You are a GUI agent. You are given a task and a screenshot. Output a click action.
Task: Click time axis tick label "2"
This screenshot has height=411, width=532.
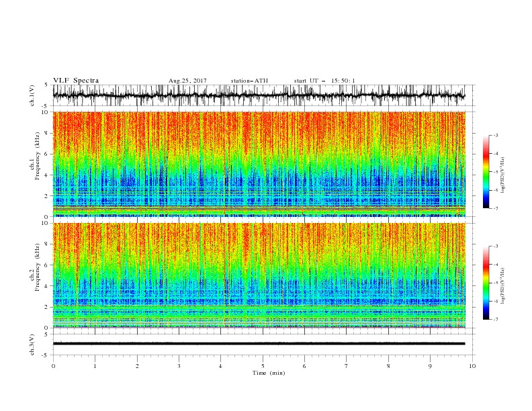click(137, 366)
